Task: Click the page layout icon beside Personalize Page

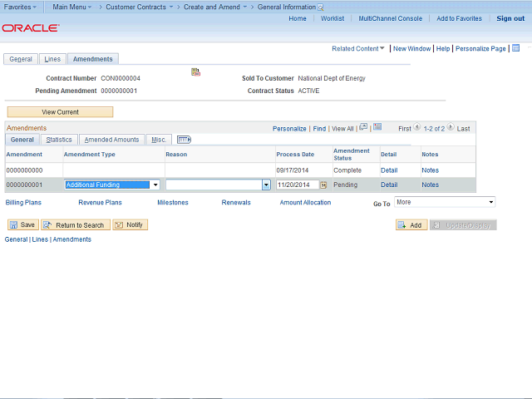Action: pyautogui.click(x=515, y=48)
